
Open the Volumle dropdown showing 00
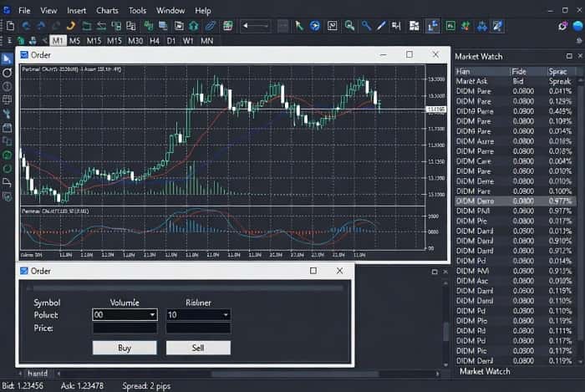click(x=125, y=315)
